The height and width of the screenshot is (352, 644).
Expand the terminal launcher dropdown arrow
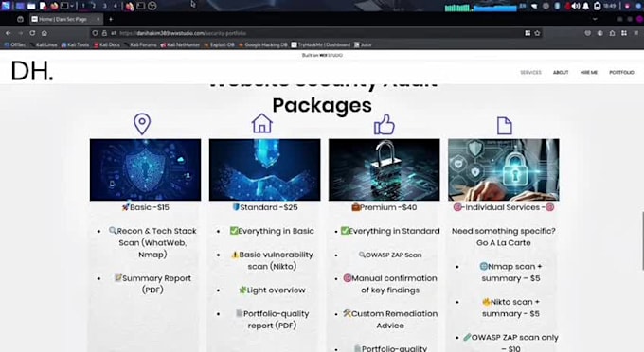pos(72,7)
